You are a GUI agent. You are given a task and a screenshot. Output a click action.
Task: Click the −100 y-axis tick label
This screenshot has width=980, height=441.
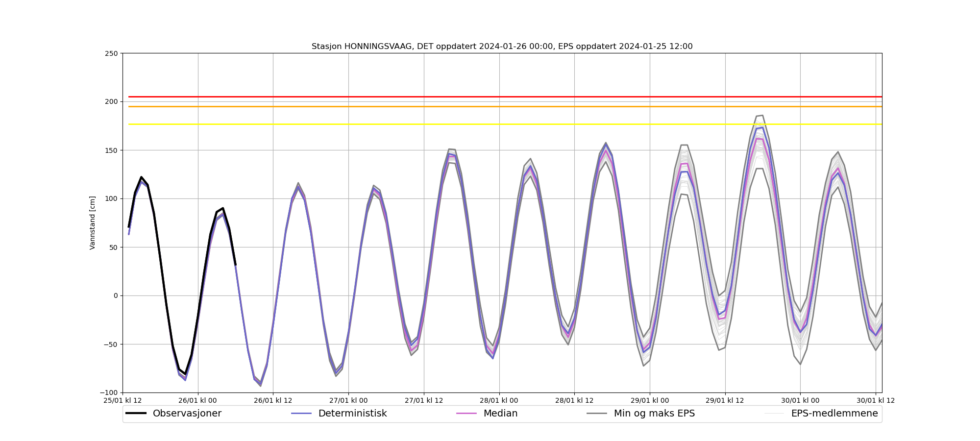tap(109, 392)
